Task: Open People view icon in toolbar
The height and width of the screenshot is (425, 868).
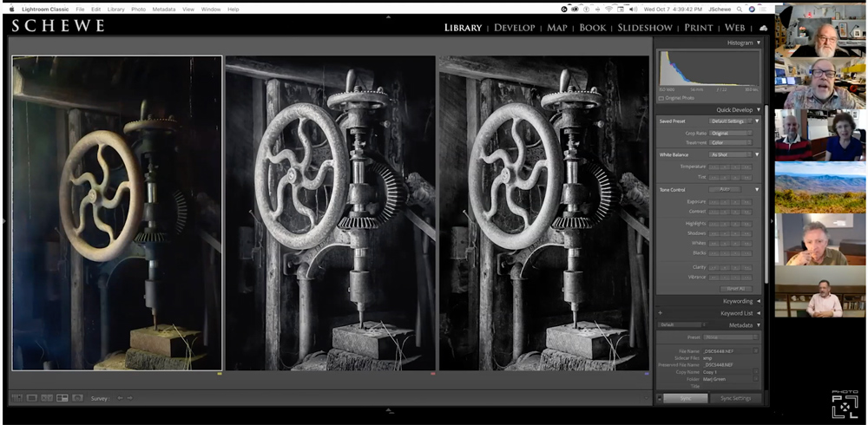Action: 77,398
